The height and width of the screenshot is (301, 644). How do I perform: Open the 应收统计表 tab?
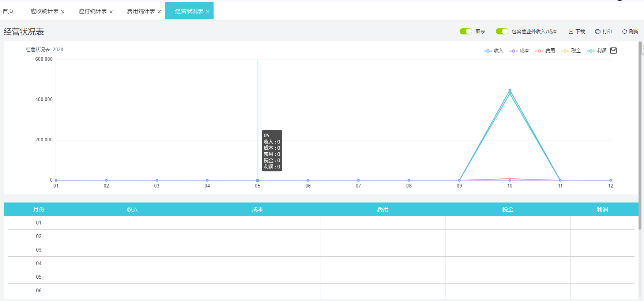click(45, 11)
